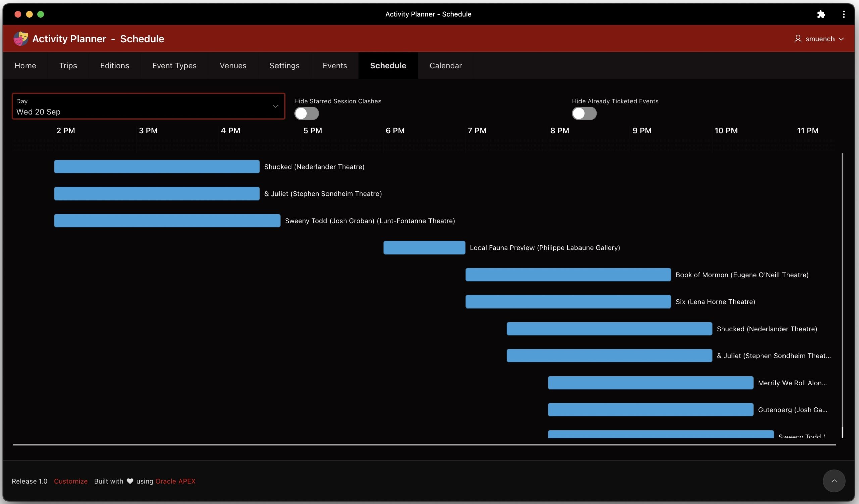
Task: Click the horizontal scrollbar at the bottom
Action: [x=426, y=444]
